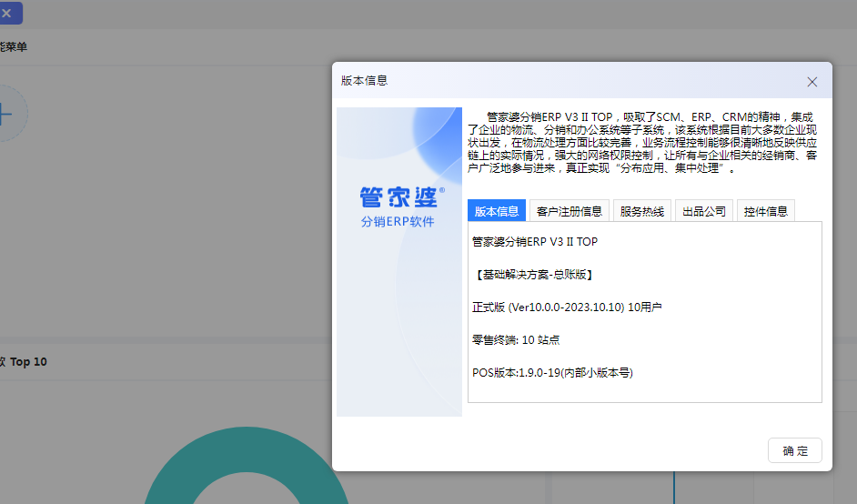Select the 版本信息 tab
The image size is (857, 504).
496,211
